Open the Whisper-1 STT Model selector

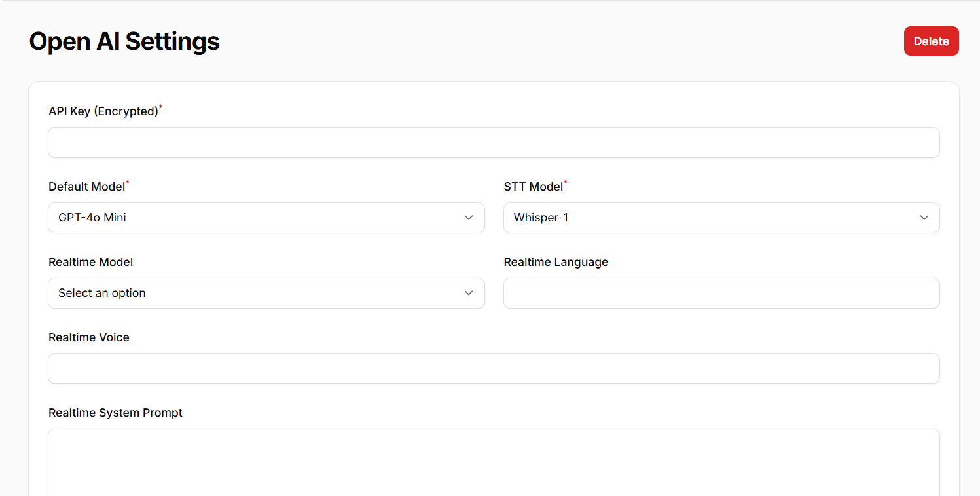click(x=720, y=218)
